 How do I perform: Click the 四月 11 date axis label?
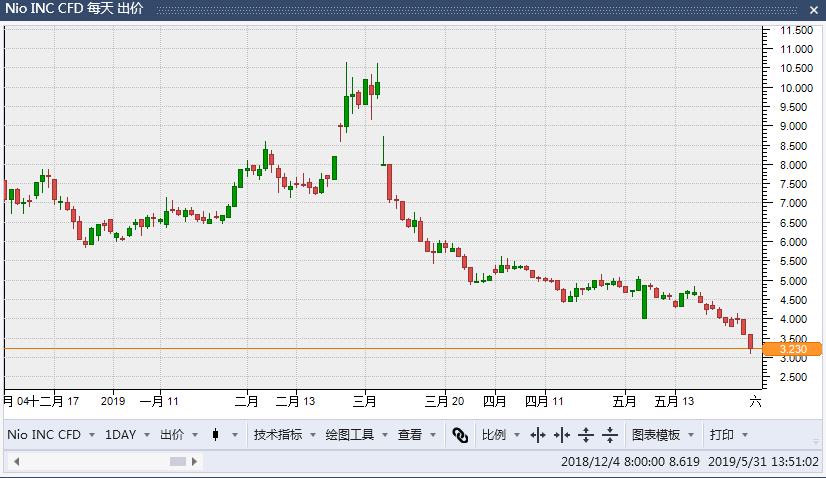(544, 402)
